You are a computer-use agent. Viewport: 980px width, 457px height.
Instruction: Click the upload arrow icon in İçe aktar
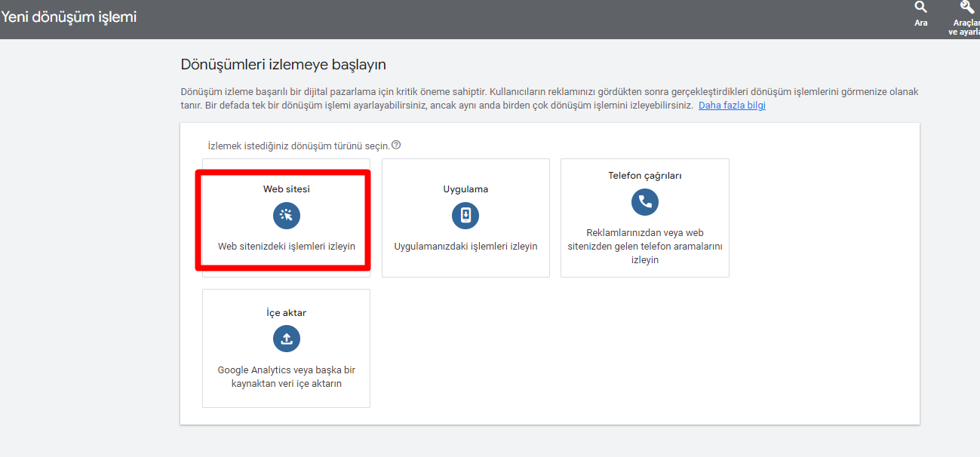pyautogui.click(x=287, y=339)
